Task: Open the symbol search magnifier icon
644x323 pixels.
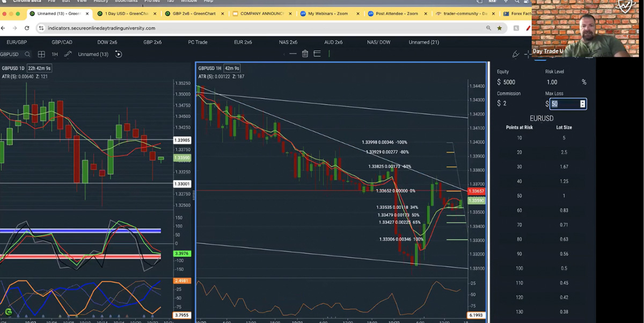Action: [27, 54]
